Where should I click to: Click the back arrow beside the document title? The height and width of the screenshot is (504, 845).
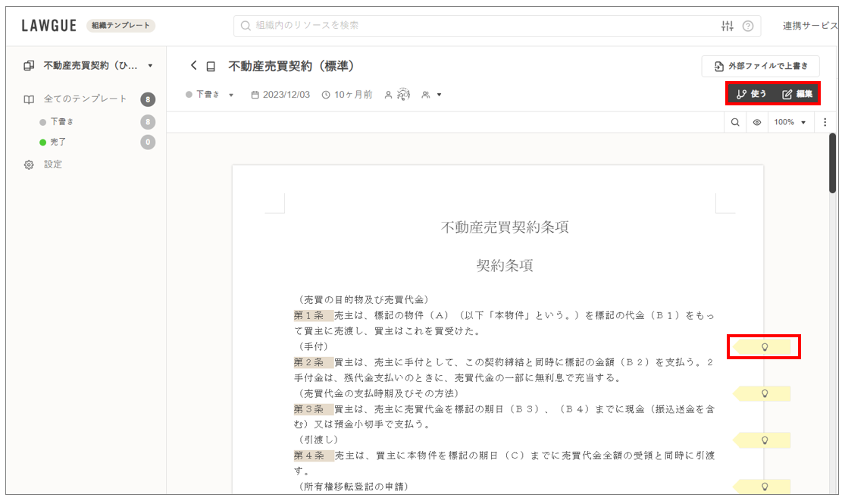(x=194, y=66)
